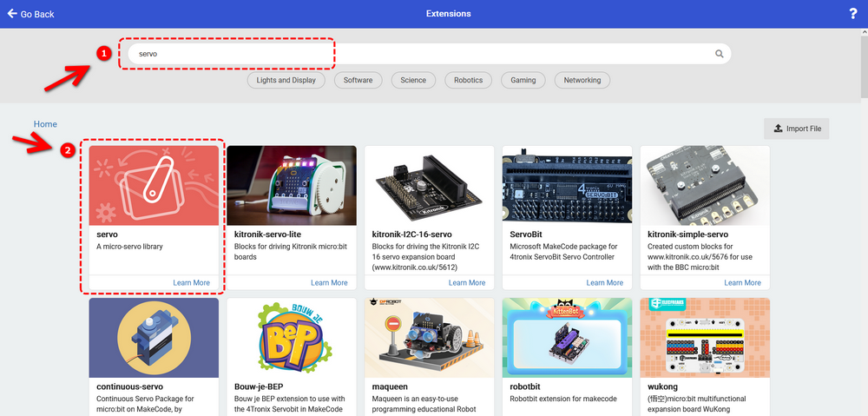Image resolution: width=868 pixels, height=416 pixels.
Task: Open Learn More for ServoBit
Action: (x=605, y=282)
